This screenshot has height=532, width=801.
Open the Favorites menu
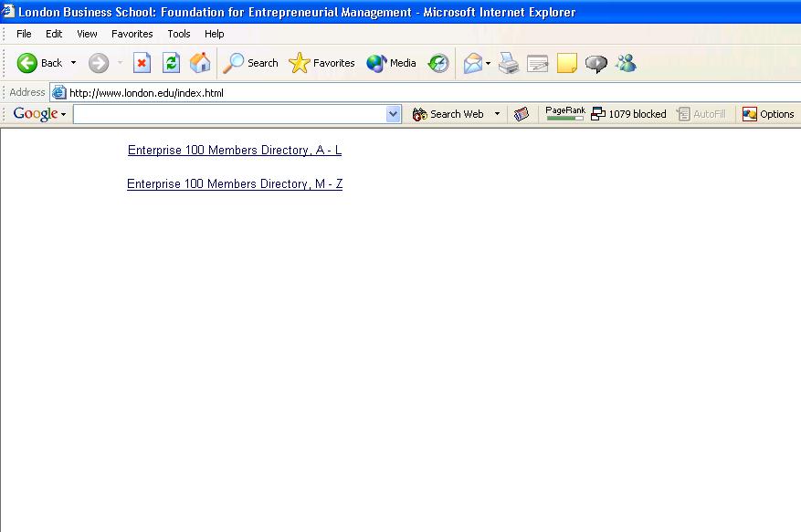click(x=132, y=34)
